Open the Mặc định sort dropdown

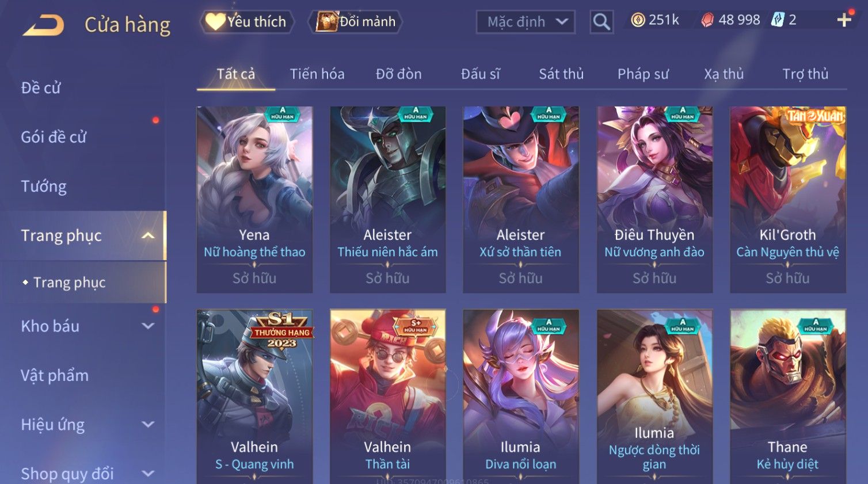[x=526, y=22]
